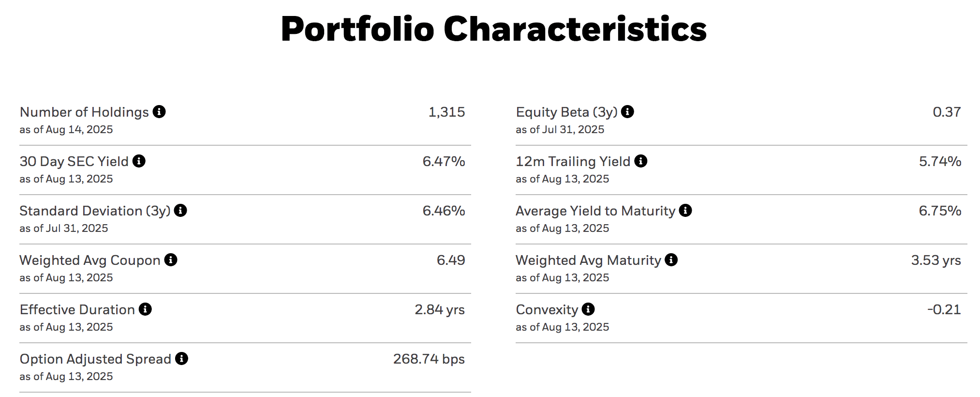Open the Convexity info icon
Viewport: 980px width, 397px height.
(588, 309)
